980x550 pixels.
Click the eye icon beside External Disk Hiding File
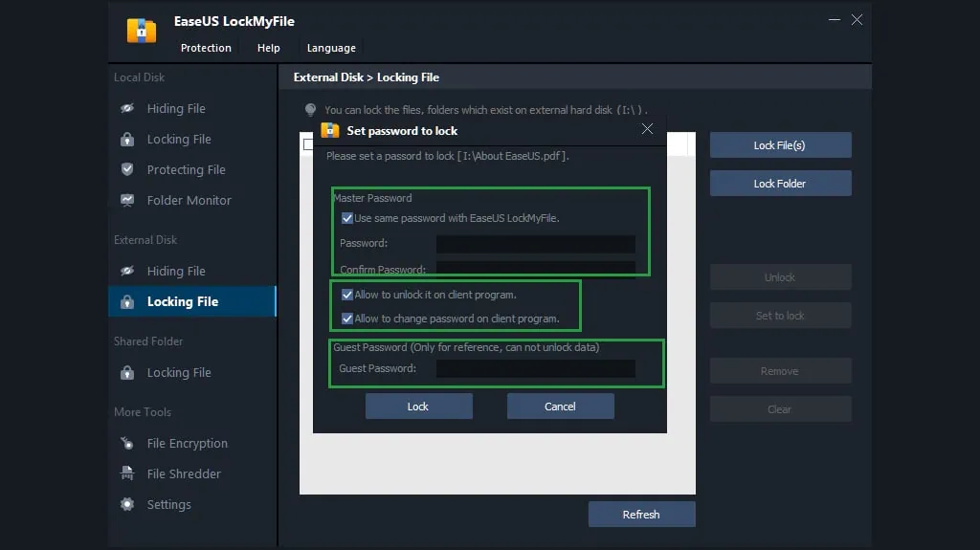click(127, 271)
